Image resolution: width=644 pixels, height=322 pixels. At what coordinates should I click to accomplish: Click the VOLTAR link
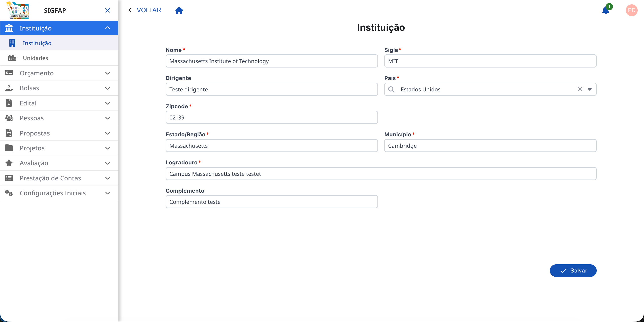click(x=149, y=10)
